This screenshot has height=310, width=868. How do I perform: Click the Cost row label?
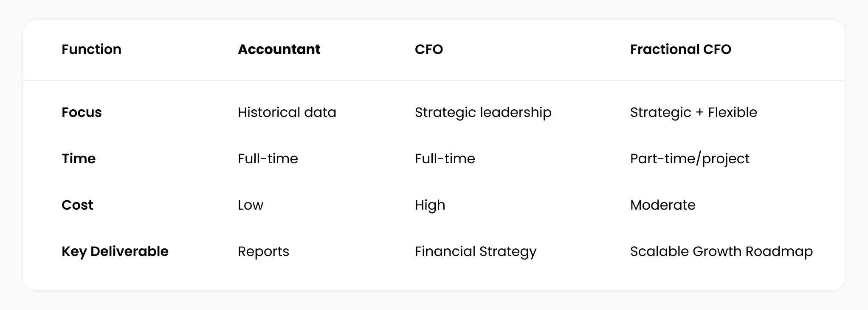click(x=77, y=205)
